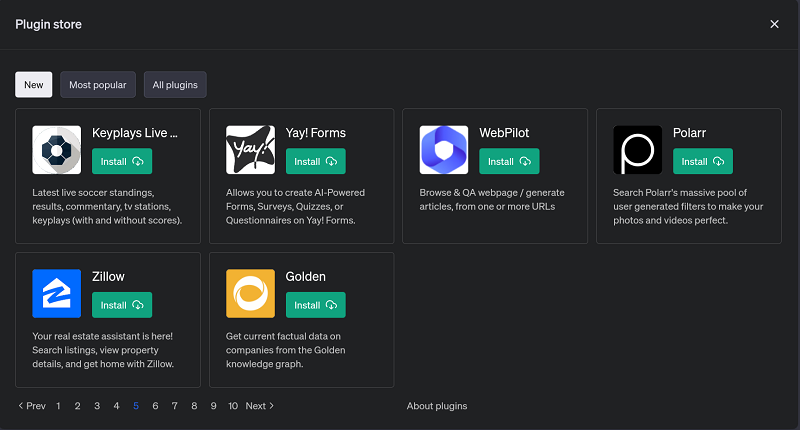Open page 6 of plugins
This screenshot has height=430, width=800.
155,406
